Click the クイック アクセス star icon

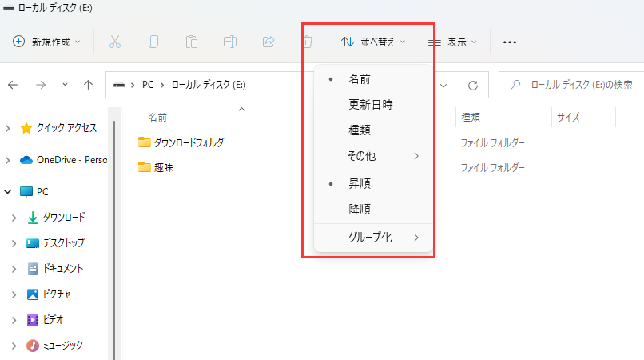[26, 128]
